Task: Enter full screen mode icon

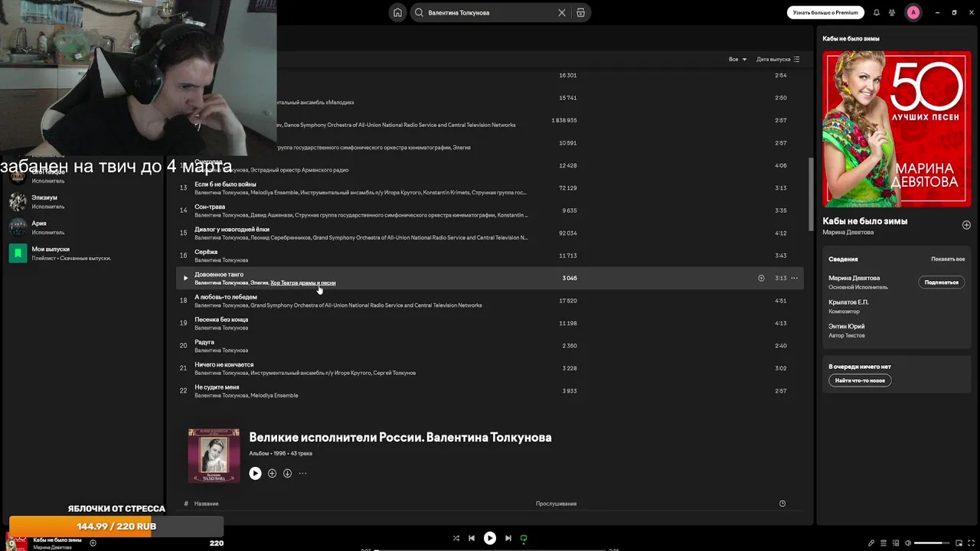Action: [971, 543]
